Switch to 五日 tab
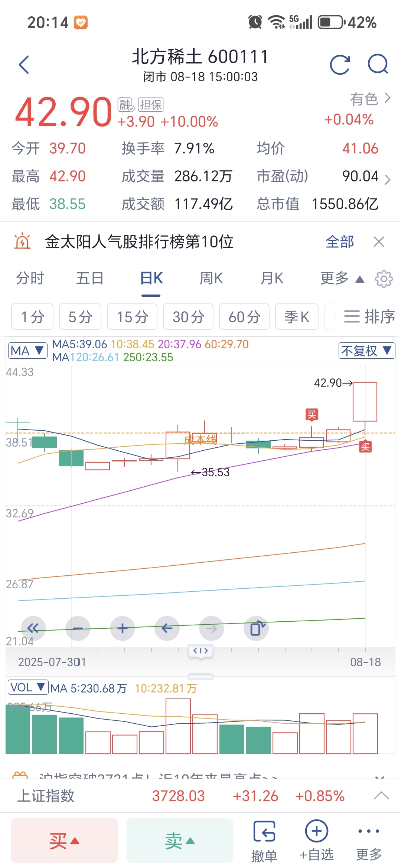 (90, 278)
